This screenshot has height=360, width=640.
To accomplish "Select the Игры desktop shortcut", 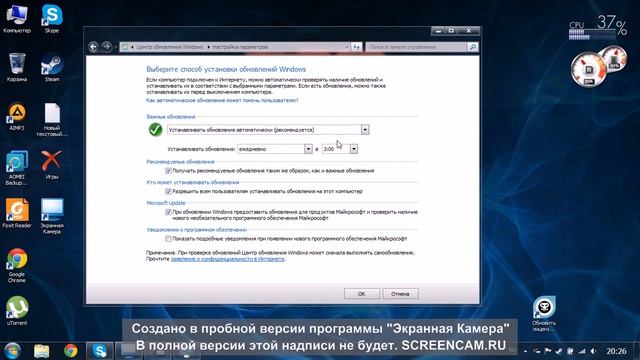I will point(52,165).
